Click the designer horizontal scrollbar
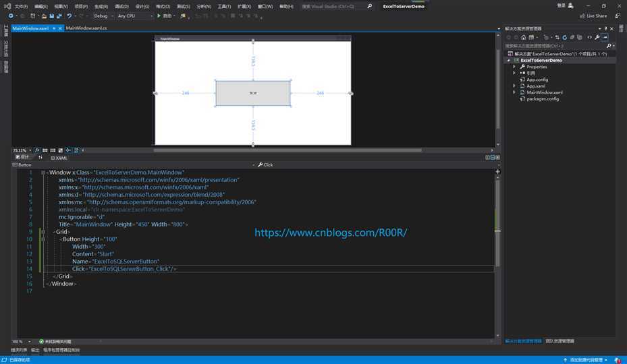This screenshot has height=364, width=627. (x=288, y=150)
